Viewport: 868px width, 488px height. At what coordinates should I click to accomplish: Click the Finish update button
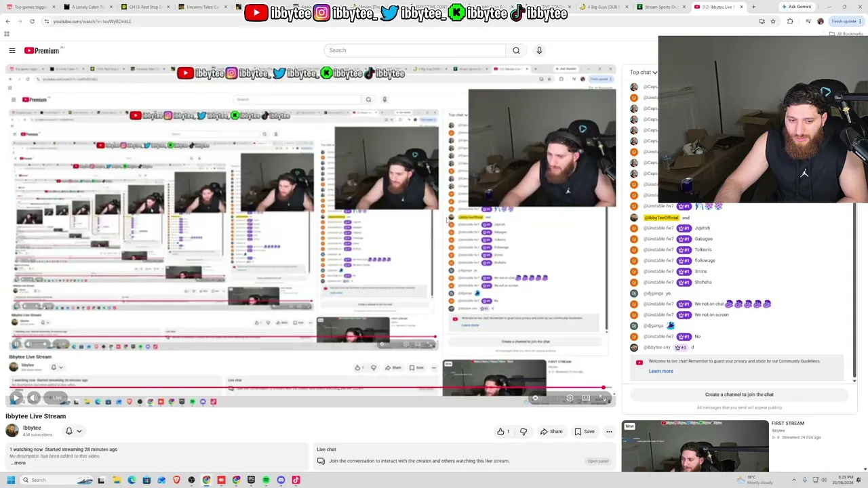(846, 21)
